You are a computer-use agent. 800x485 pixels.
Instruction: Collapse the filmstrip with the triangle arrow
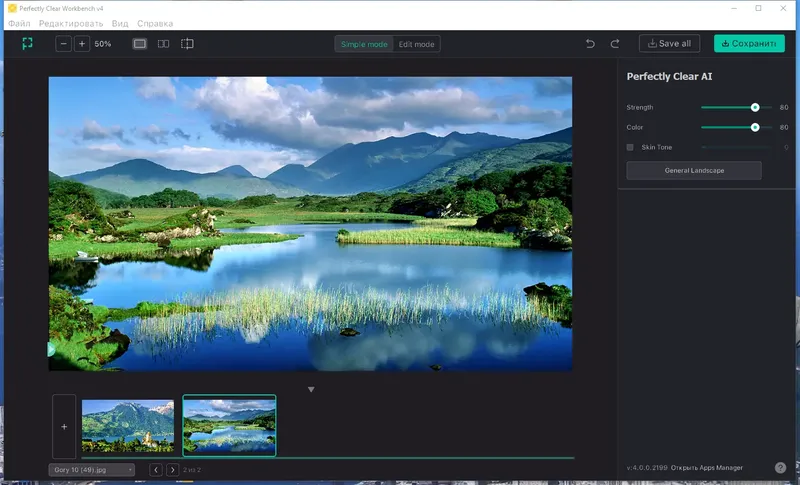click(311, 389)
